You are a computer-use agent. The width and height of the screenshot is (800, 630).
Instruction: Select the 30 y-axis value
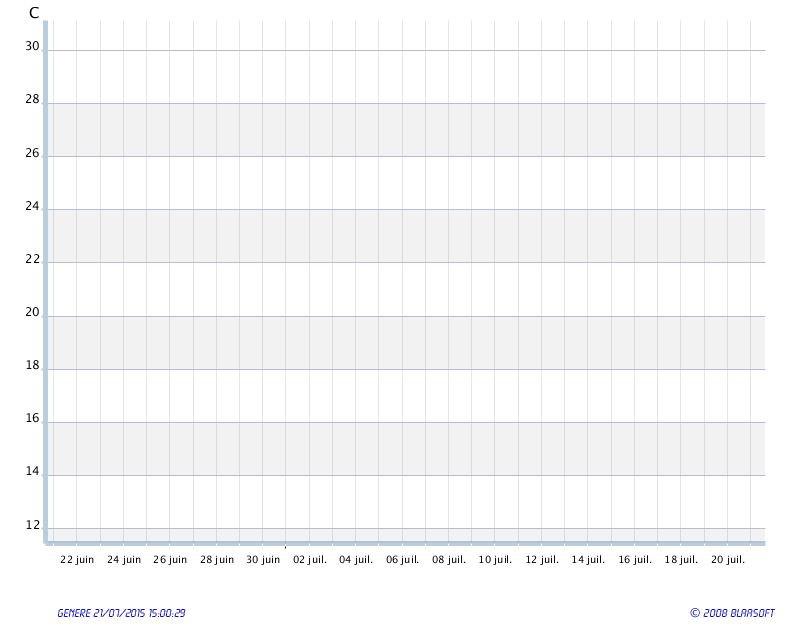click(32, 46)
